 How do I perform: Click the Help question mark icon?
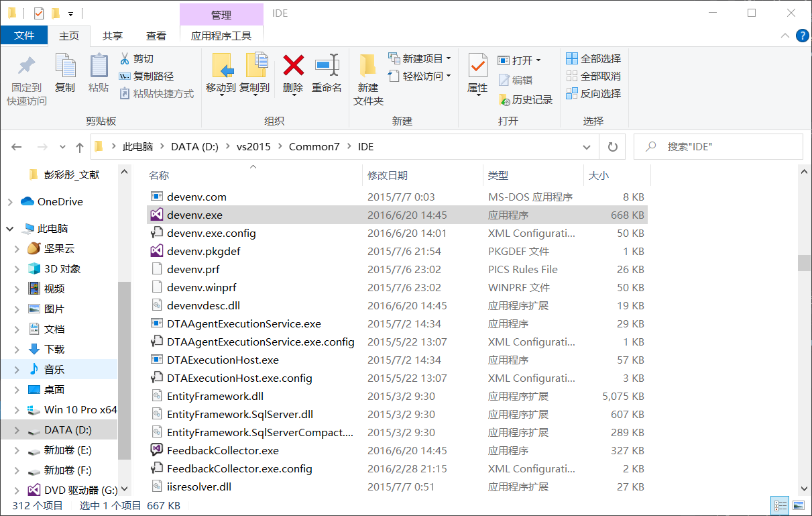tap(801, 36)
